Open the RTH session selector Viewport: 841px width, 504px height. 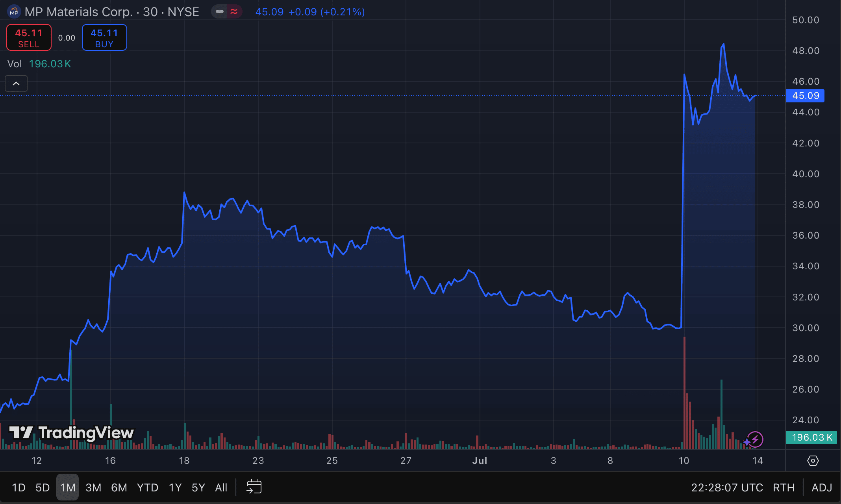[x=784, y=487]
